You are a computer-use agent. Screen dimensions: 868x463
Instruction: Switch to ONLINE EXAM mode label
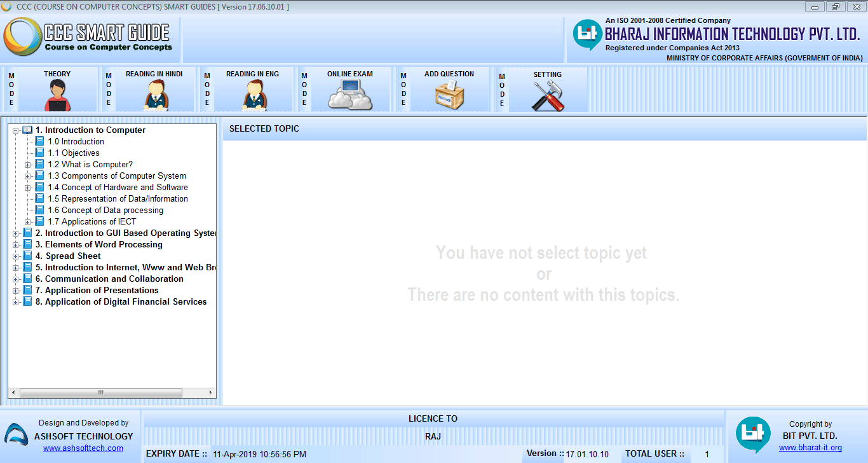click(x=350, y=74)
